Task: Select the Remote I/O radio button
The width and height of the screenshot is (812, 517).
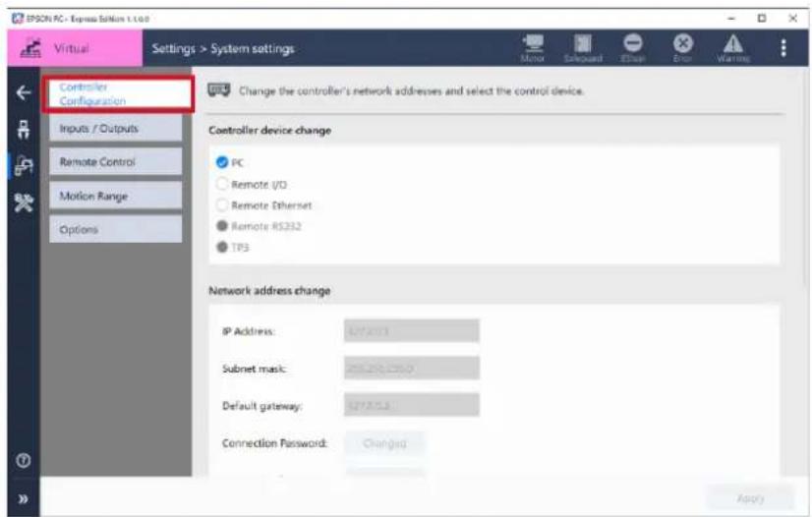Action: (x=222, y=184)
